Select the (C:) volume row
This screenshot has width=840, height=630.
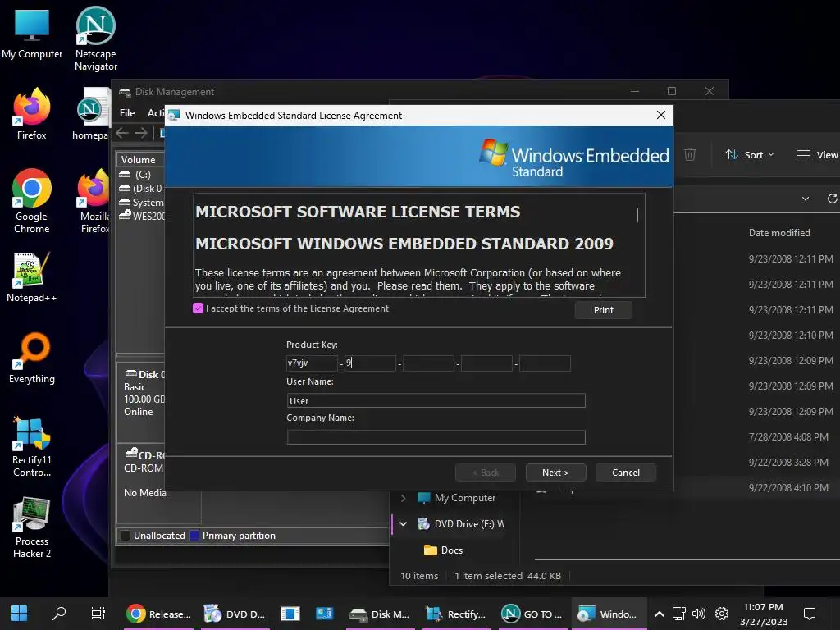pos(141,175)
